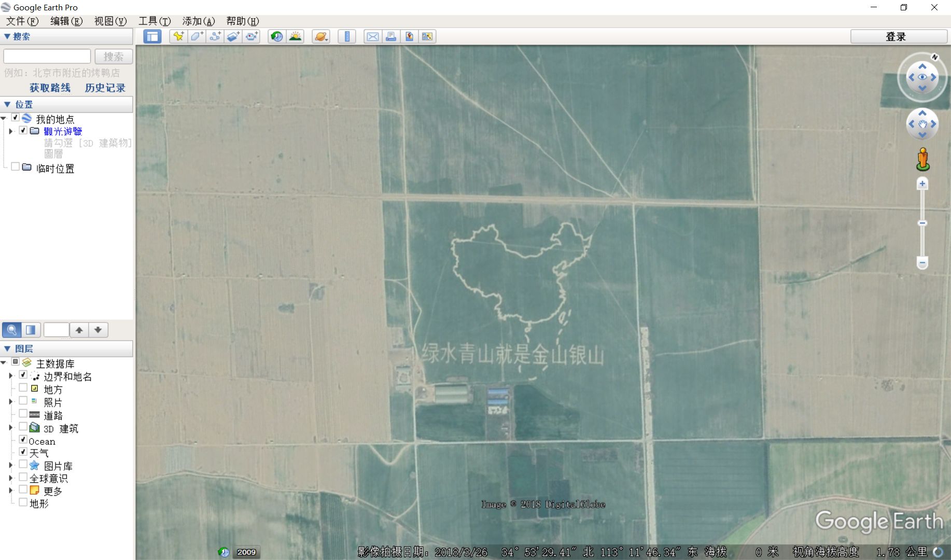Click the magnifier icon below the Places panel
951x560 pixels.
[x=12, y=330]
